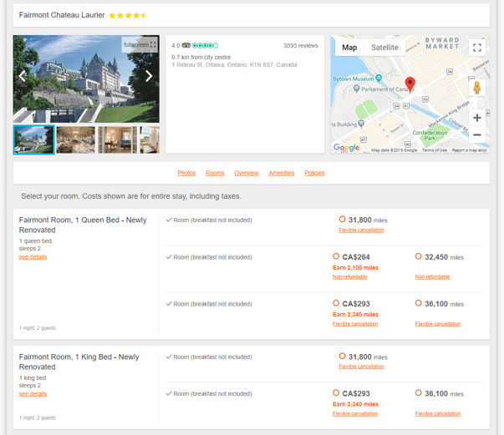
Task: Click the main chateau hero photo
Action: 86,78
